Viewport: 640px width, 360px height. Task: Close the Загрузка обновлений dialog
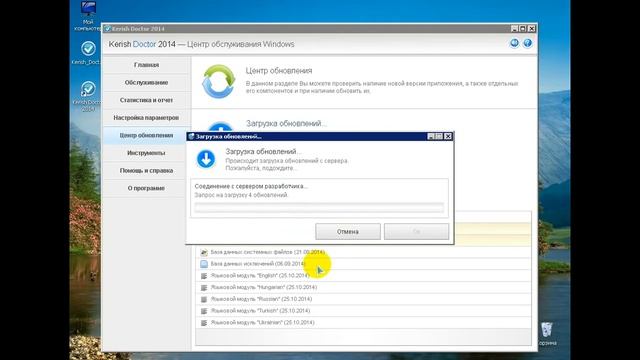click(x=448, y=136)
